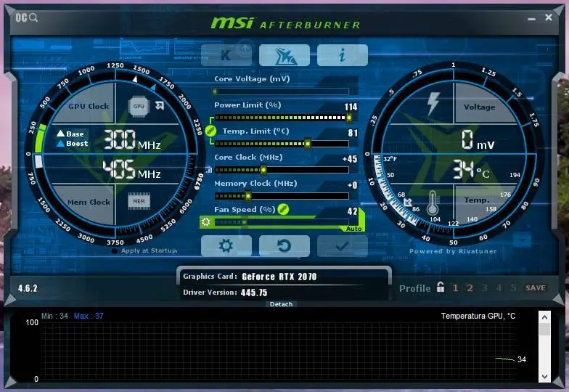
Task: Click the lightning bolt voltage icon
Action: tap(433, 103)
